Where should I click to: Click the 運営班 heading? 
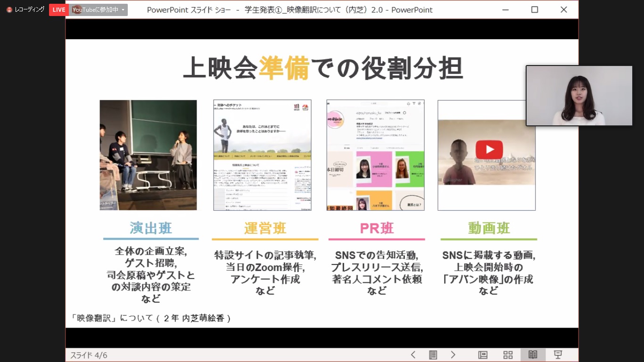tap(265, 228)
